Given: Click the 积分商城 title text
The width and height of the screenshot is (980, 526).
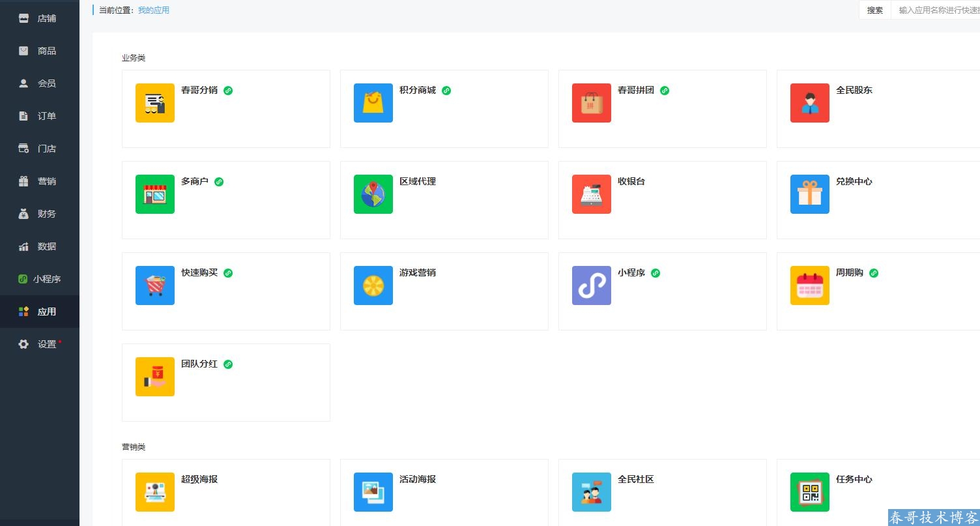Looking at the screenshot, I should (418, 90).
